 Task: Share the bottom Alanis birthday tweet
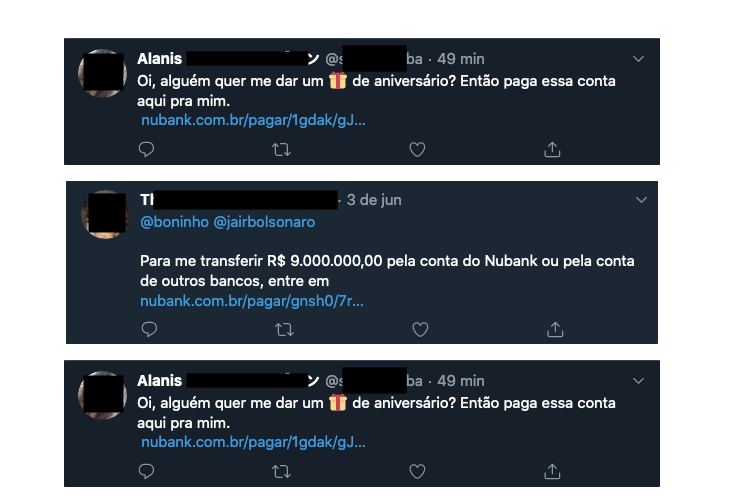pos(552,471)
